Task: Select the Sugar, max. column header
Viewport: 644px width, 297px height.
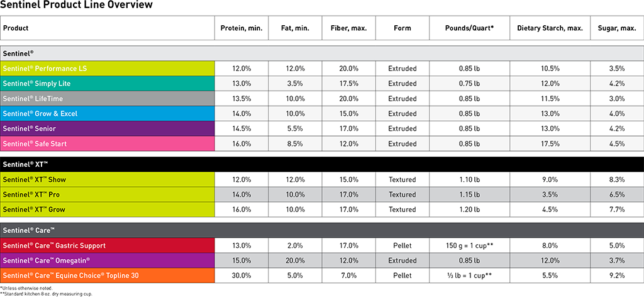Action: click(x=616, y=28)
